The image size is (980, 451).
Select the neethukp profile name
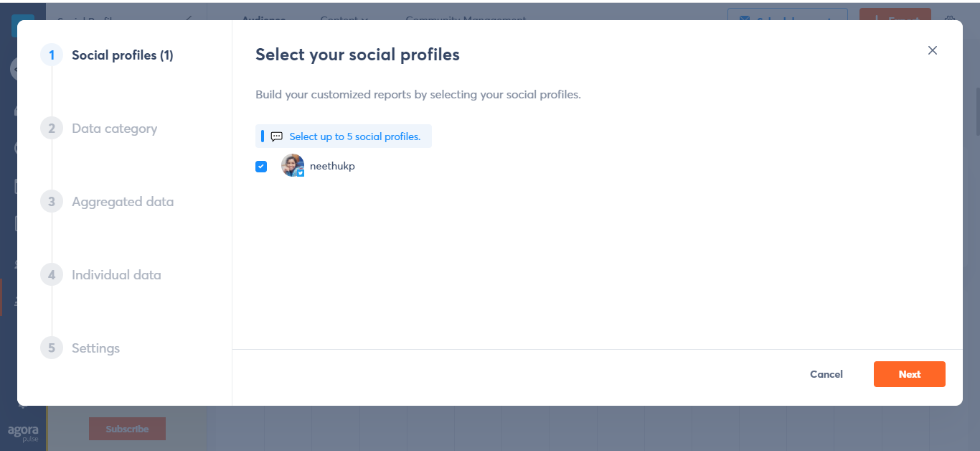pos(332,166)
